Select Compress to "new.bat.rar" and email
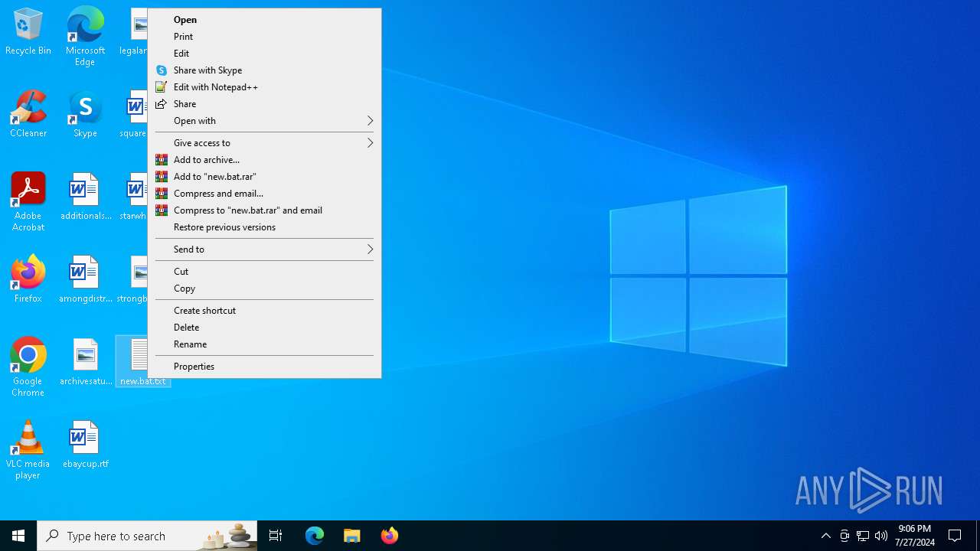Image resolution: width=980 pixels, height=551 pixels. point(264,210)
